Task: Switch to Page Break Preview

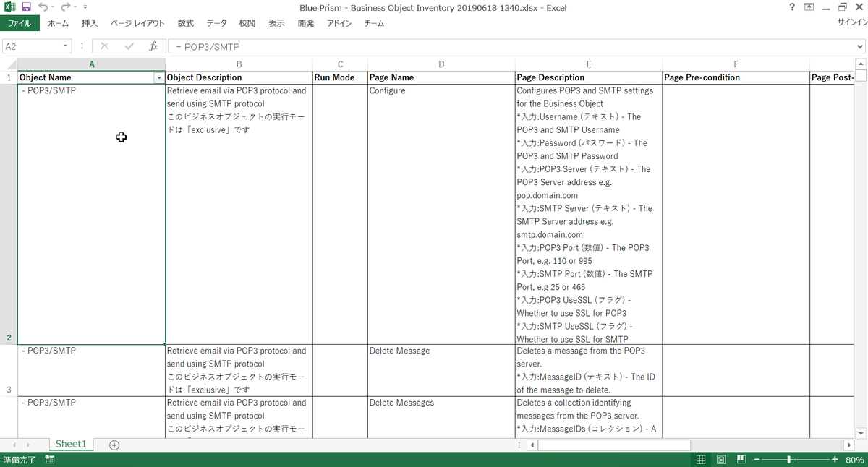Action: pos(741,460)
